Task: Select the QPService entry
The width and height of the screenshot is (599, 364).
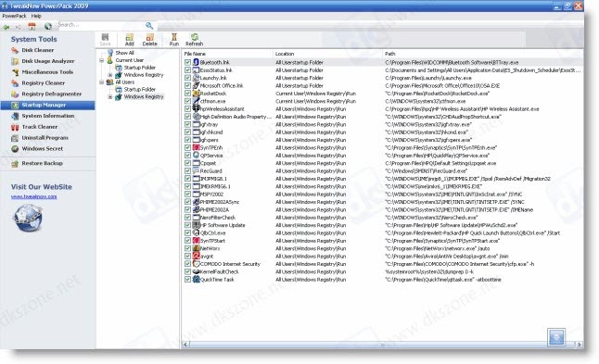Action: point(211,156)
